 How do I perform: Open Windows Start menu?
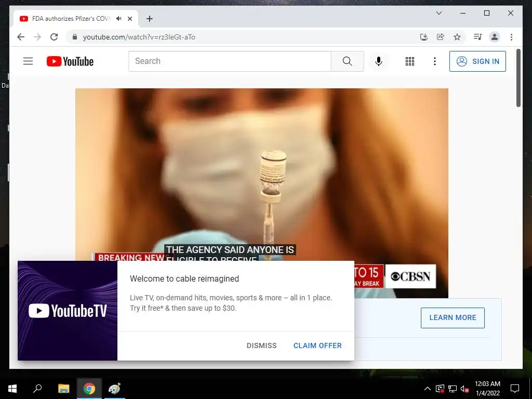[x=12, y=389]
